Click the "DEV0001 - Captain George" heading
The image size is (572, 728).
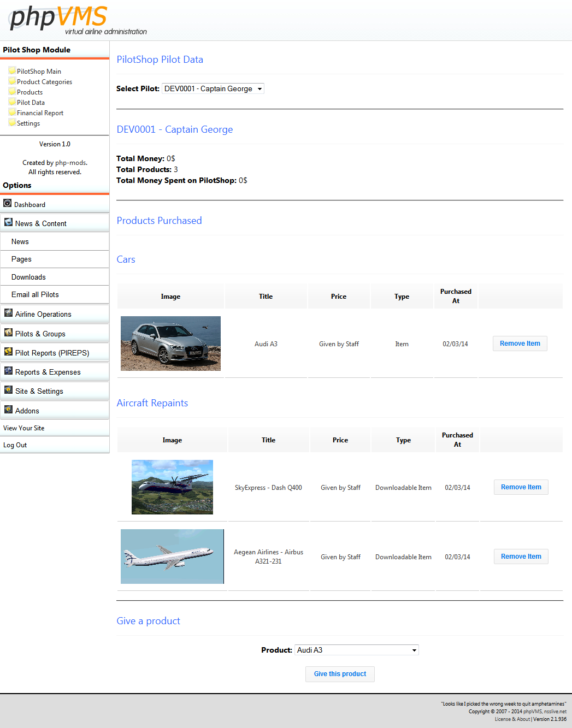[x=175, y=129]
